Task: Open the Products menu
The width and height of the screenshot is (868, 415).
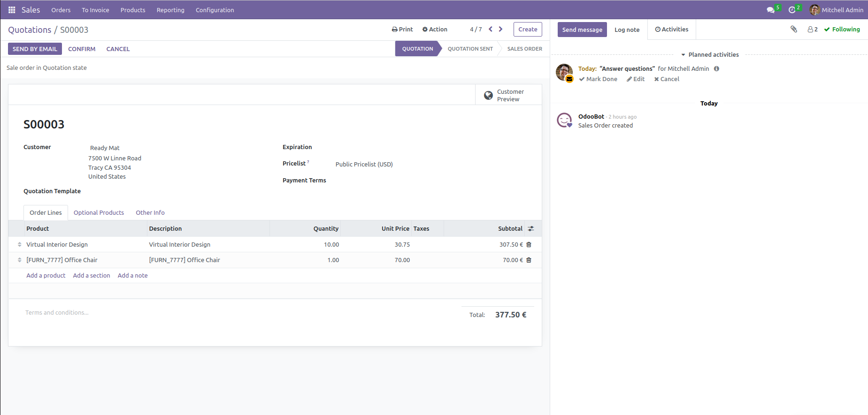Action: coord(133,10)
